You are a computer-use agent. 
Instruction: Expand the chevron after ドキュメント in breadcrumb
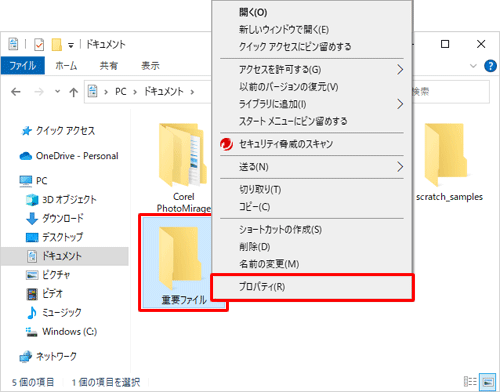(192, 92)
